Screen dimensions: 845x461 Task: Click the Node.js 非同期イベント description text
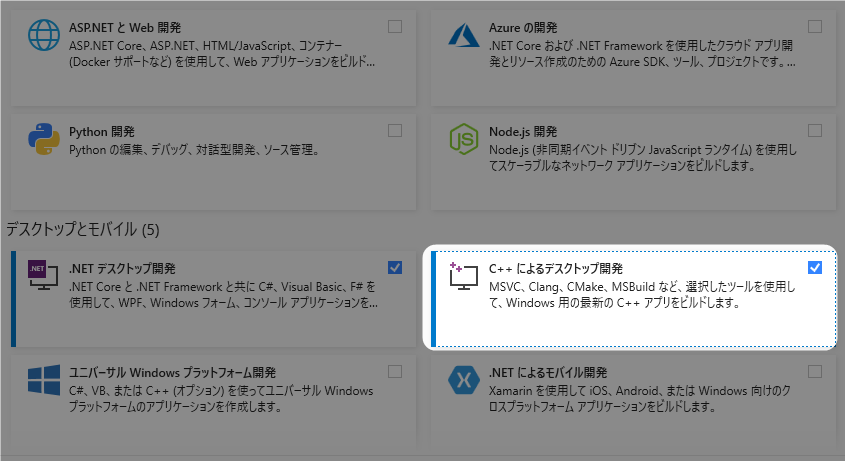[642, 157]
